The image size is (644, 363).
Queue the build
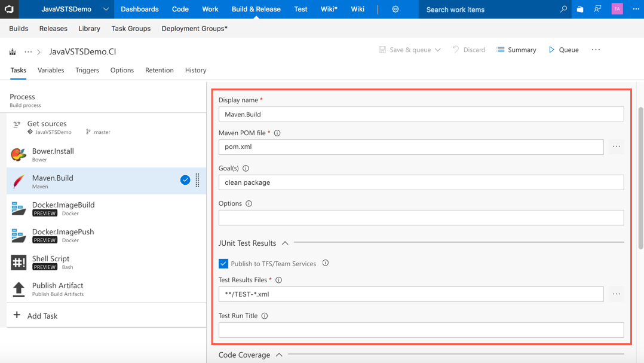click(x=564, y=50)
